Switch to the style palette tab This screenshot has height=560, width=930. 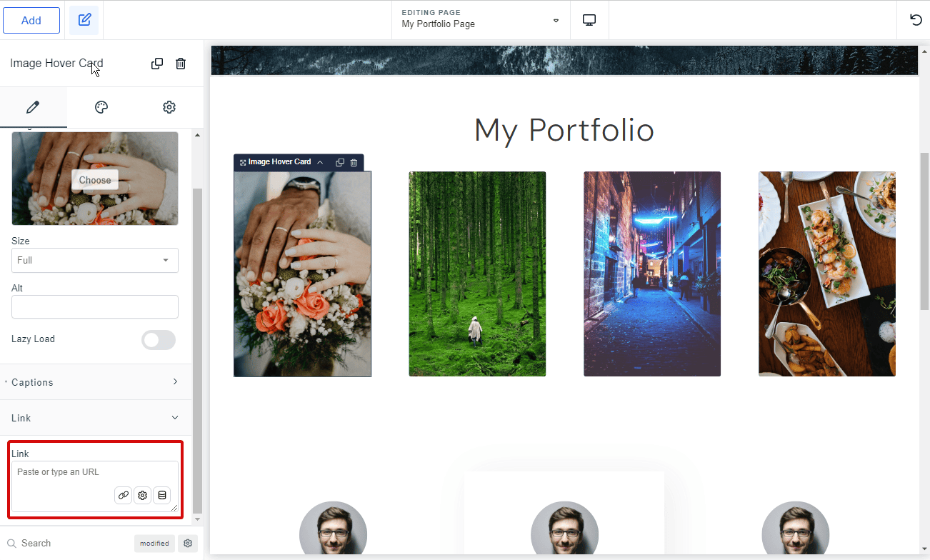tap(101, 107)
